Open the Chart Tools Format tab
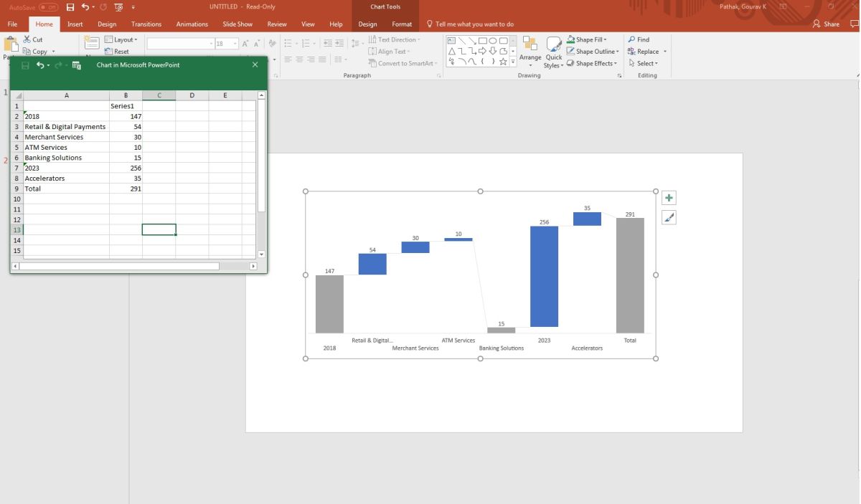 [402, 24]
